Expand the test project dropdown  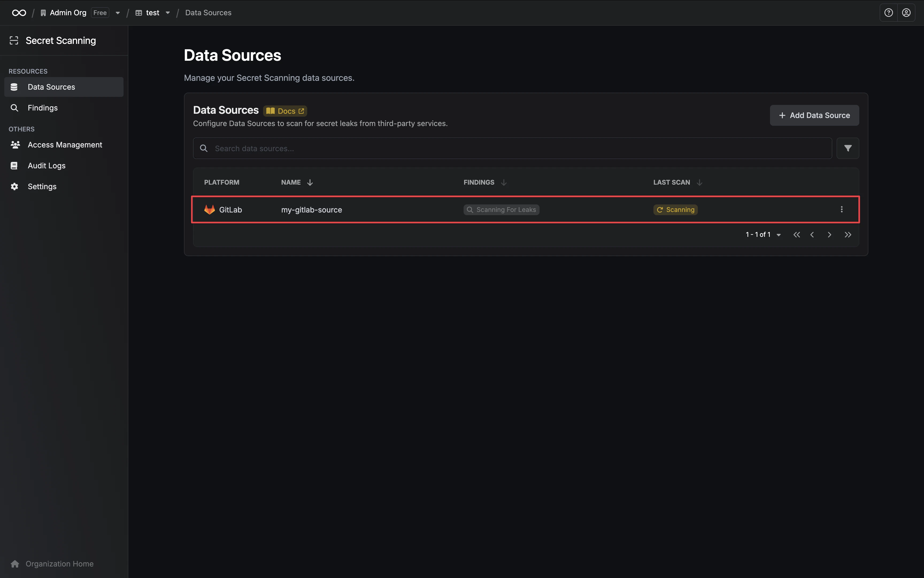coord(168,13)
